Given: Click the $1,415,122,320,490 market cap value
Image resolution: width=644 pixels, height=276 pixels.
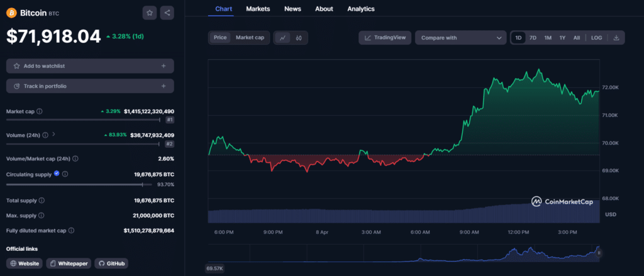Looking at the screenshot, I should pyautogui.click(x=148, y=111).
